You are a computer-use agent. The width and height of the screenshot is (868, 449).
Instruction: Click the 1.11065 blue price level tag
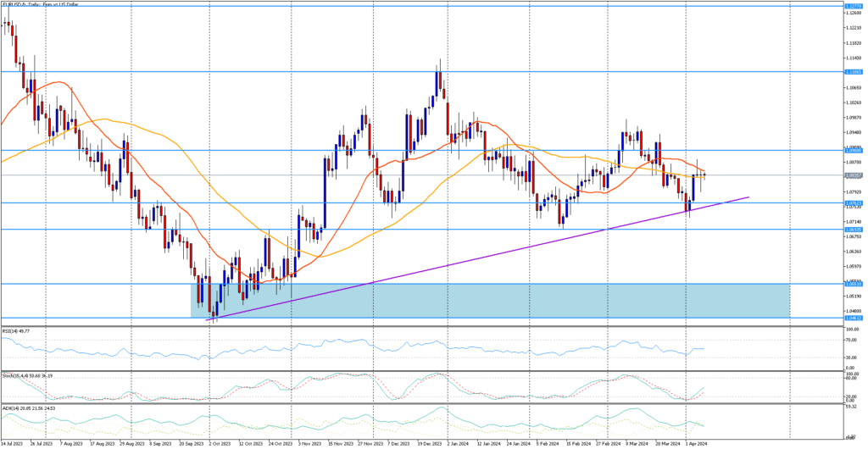pos(854,72)
